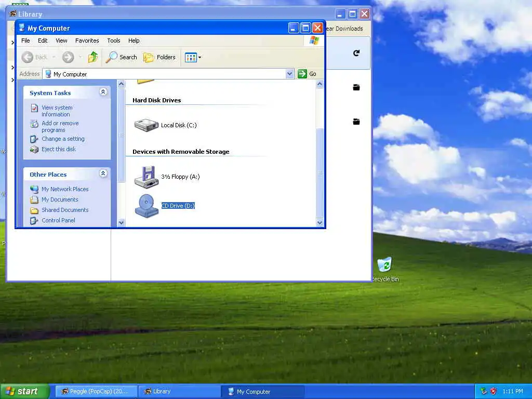Click Eject this disk link
Screen dimensions: 532x399
(59, 149)
